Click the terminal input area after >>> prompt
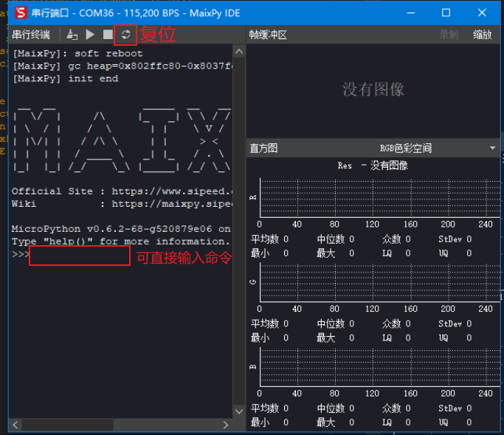 click(x=80, y=256)
